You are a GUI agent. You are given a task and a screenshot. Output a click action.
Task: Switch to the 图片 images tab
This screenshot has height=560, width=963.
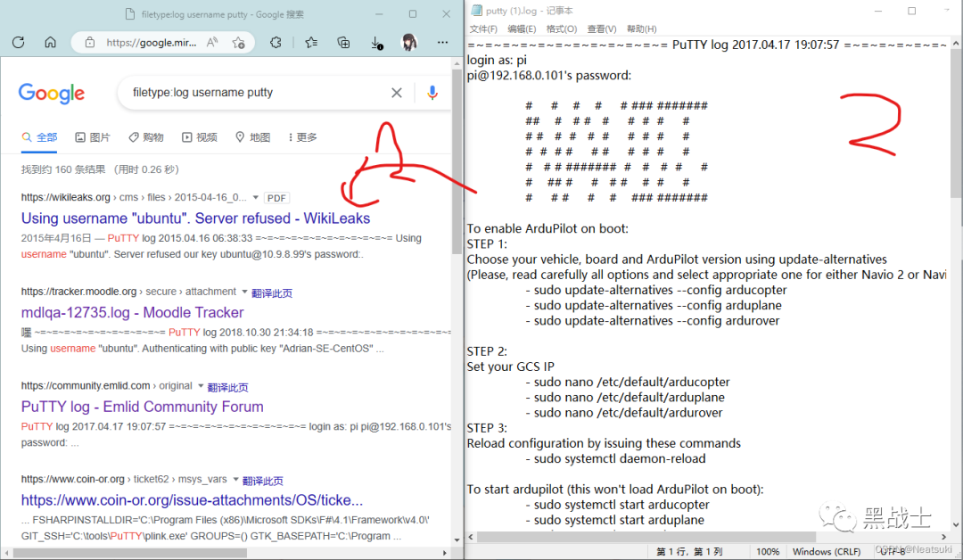(x=92, y=137)
